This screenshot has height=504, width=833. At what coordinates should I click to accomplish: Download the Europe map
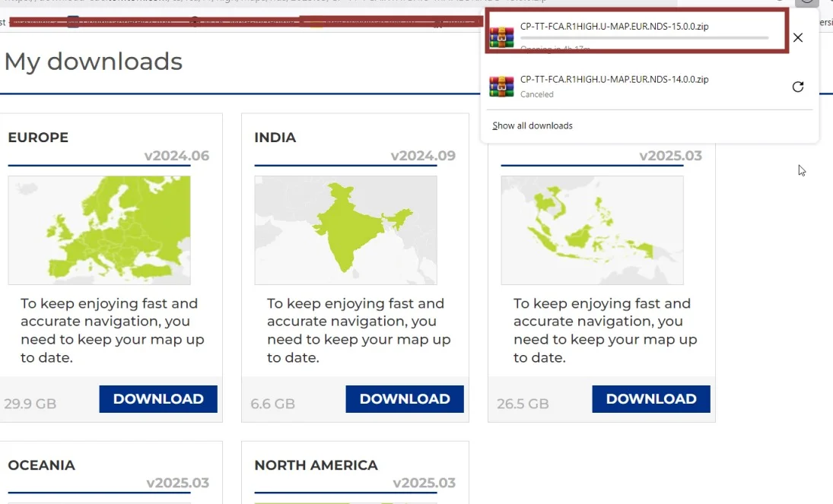pos(158,399)
